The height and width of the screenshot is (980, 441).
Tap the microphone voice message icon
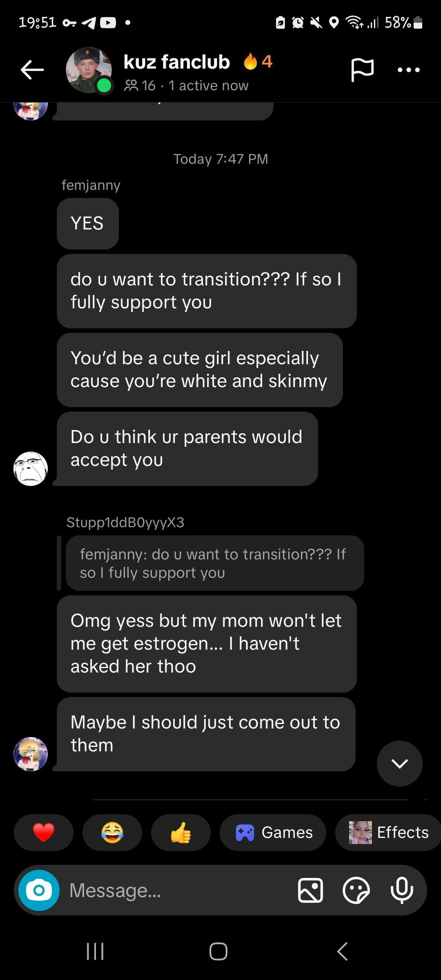click(402, 890)
